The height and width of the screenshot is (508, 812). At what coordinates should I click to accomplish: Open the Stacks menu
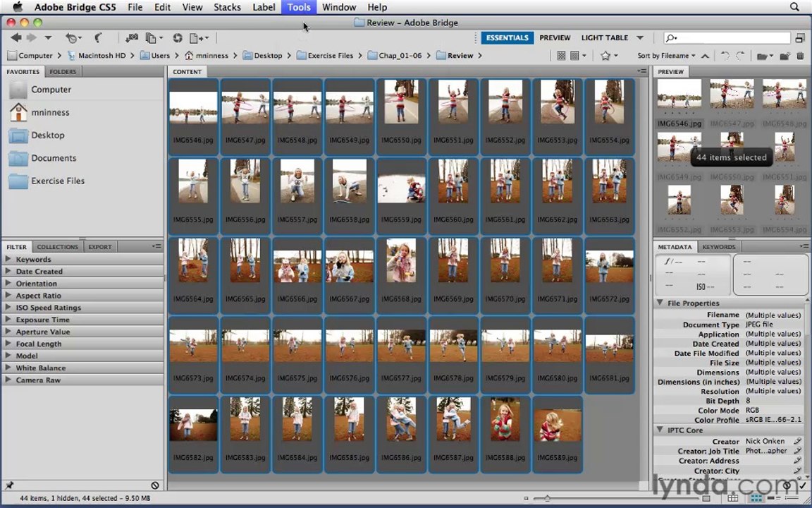click(x=227, y=7)
